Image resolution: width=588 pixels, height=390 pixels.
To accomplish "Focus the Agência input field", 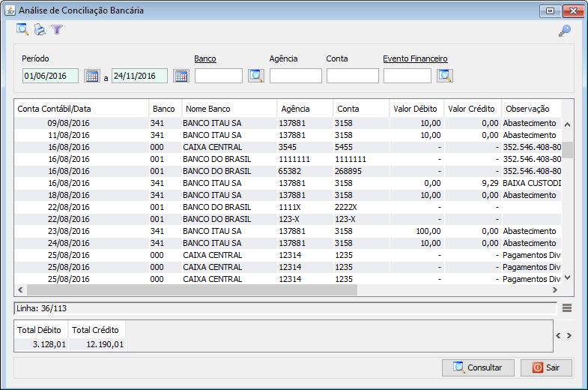I will 296,76.
